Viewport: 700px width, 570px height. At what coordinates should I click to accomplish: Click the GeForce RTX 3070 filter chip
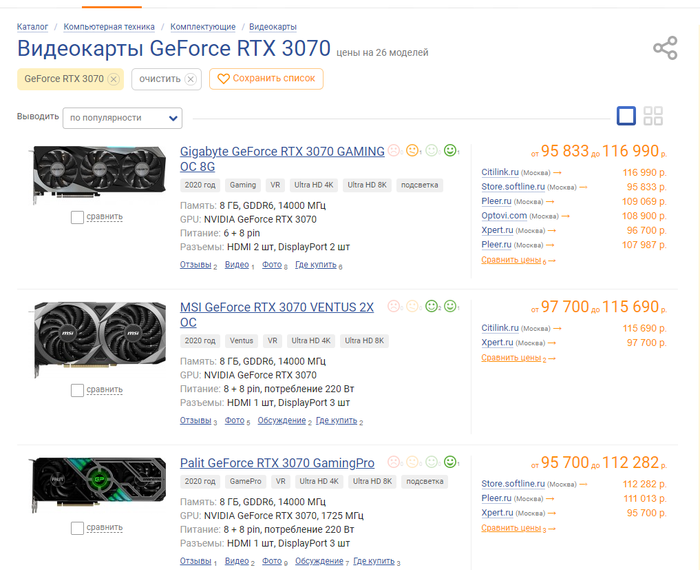click(71, 79)
